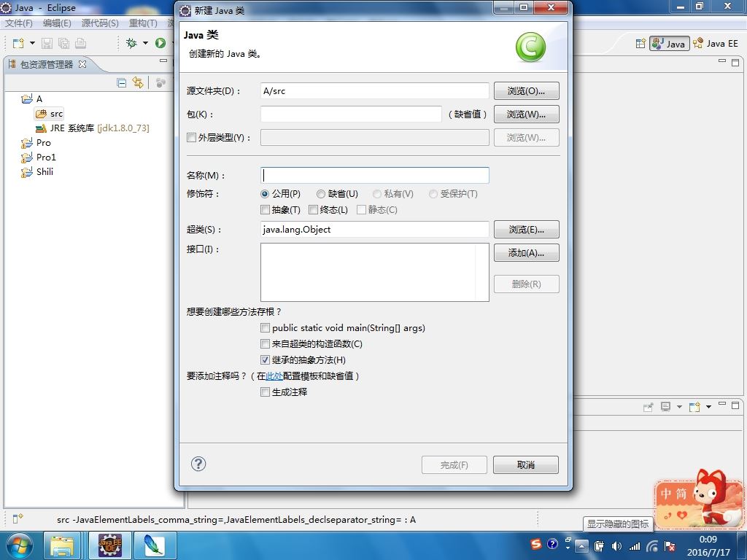Switch to the Java perspective button

(x=670, y=44)
